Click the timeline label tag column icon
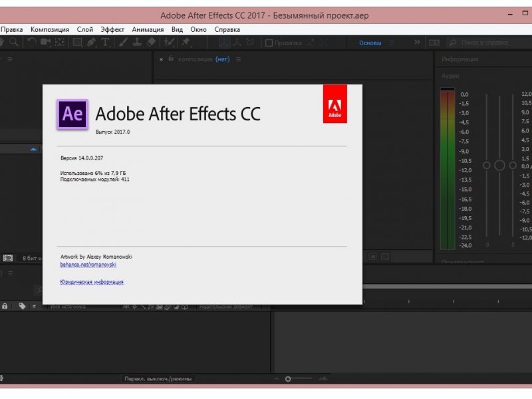Screen dimensions: 532x399 [x=22, y=306]
